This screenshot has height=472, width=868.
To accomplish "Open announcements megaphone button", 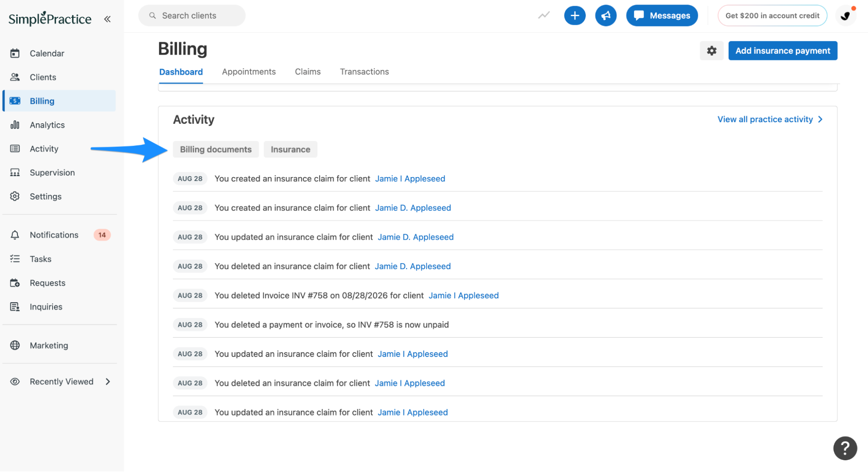I will 605,16.
